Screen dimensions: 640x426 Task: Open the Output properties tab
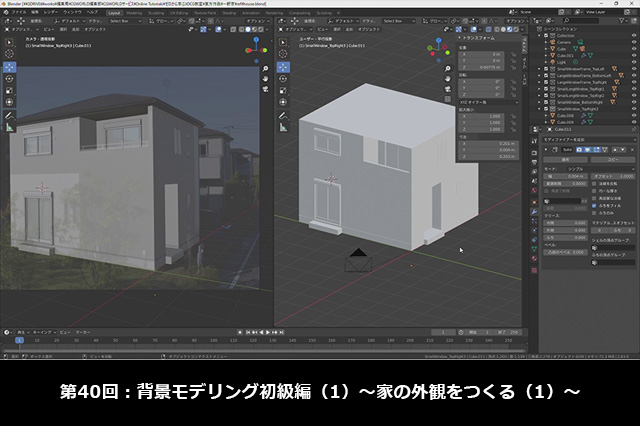coord(534,162)
